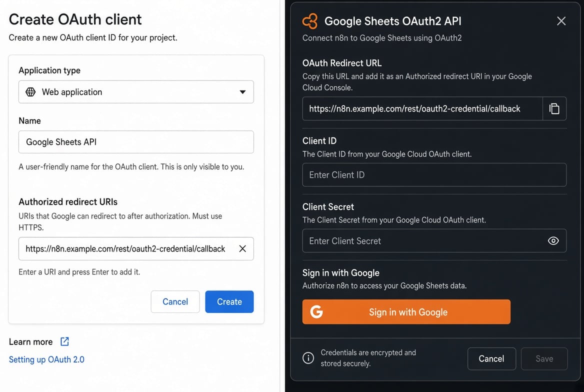The height and width of the screenshot is (392, 584).
Task: Open the Setting up OAuth 2.0 link
Action: (46, 359)
